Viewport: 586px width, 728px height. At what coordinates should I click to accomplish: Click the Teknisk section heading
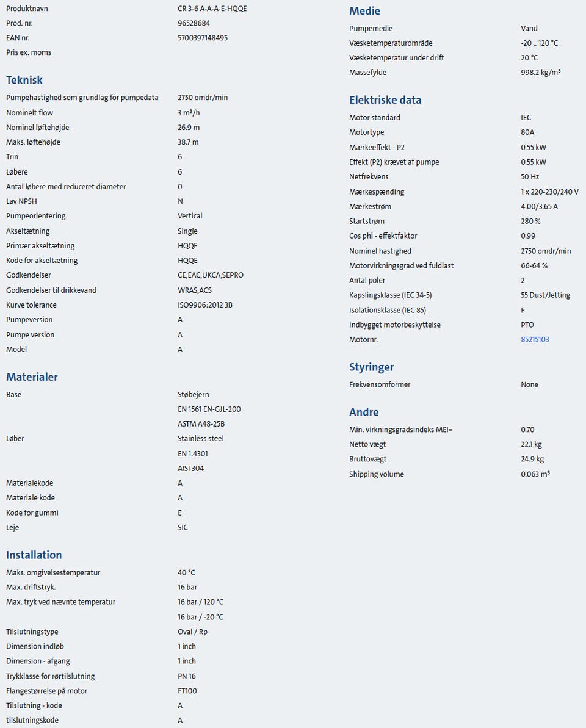pos(24,80)
